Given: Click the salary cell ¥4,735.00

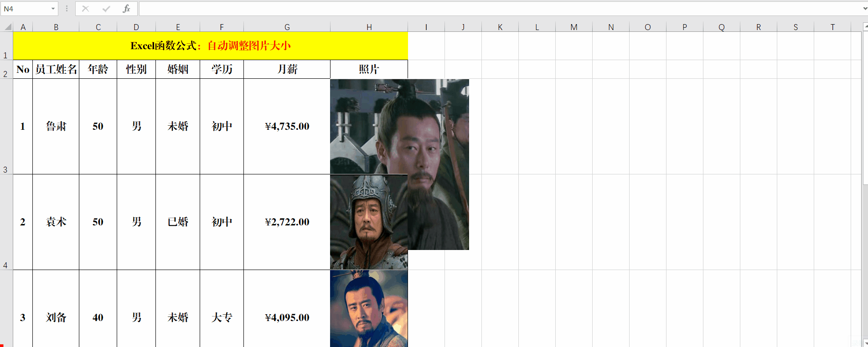Looking at the screenshot, I should click(x=287, y=126).
